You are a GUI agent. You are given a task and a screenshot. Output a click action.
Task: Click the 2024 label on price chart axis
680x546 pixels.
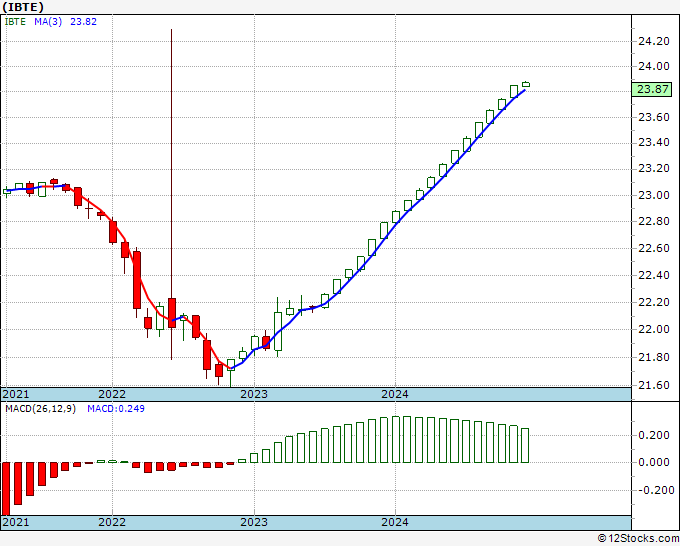[395, 394]
